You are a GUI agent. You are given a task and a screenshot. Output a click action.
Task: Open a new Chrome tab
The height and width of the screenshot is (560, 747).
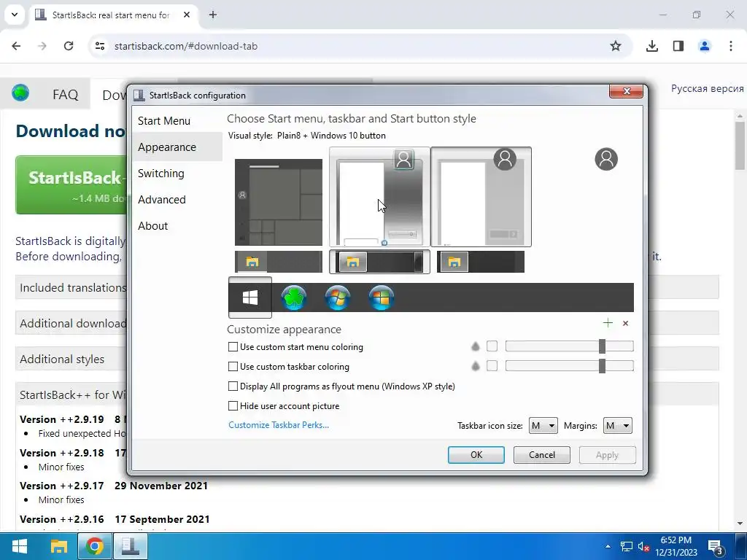tap(213, 15)
